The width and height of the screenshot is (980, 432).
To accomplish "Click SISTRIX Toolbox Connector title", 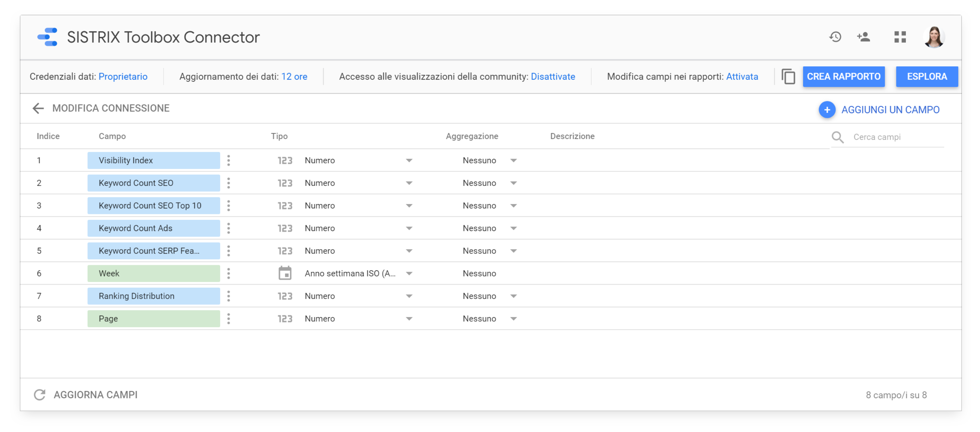I will [163, 37].
